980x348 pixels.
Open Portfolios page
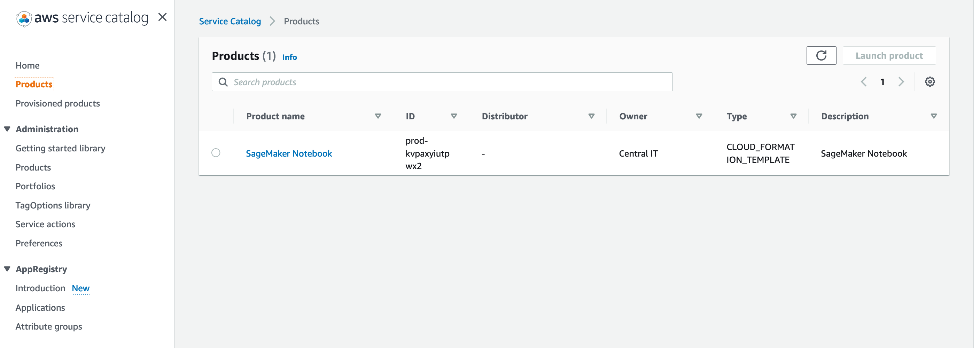(x=35, y=187)
